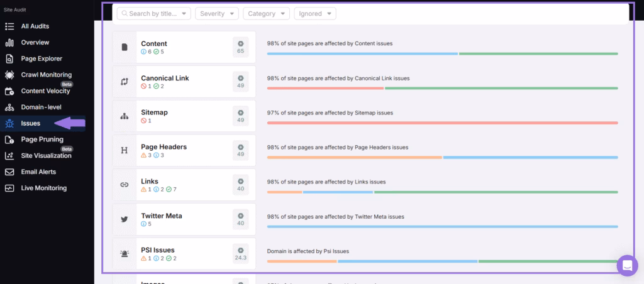Expand the Sitemap issues score badge

240,116
